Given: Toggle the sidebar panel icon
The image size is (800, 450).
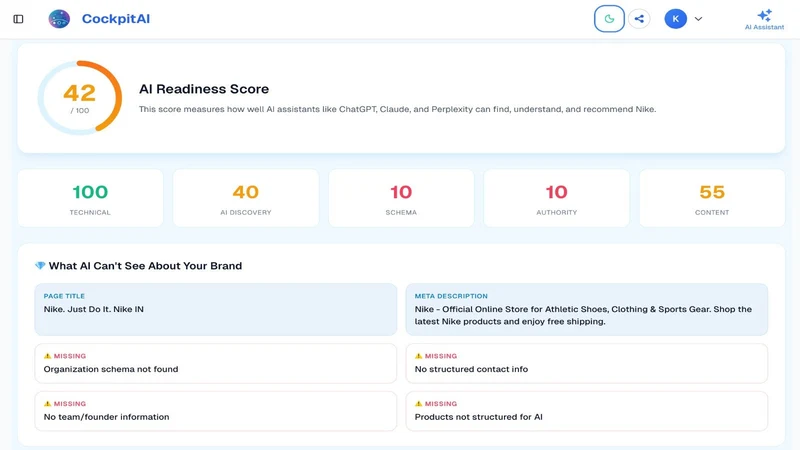Looking at the screenshot, I should tap(18, 19).
